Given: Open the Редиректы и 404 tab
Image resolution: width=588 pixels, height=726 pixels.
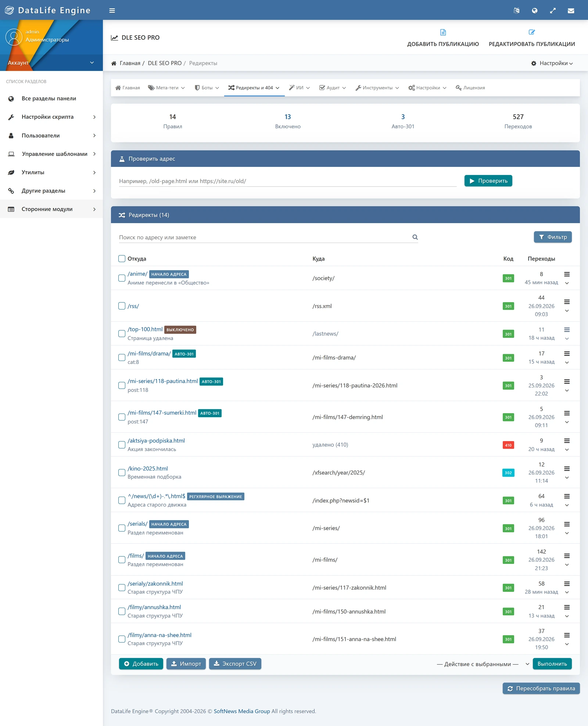Looking at the screenshot, I should click(254, 88).
